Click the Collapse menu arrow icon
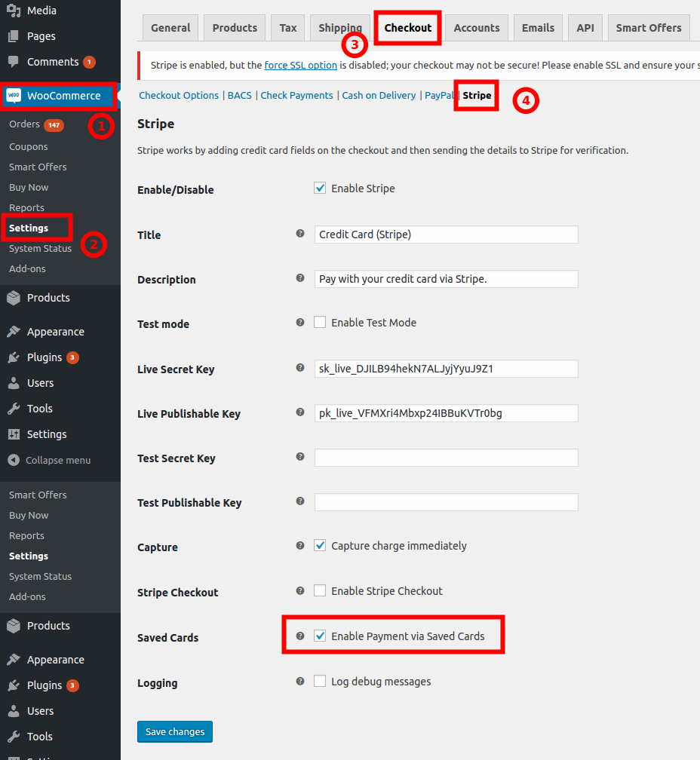This screenshot has height=760, width=700. coord(14,460)
